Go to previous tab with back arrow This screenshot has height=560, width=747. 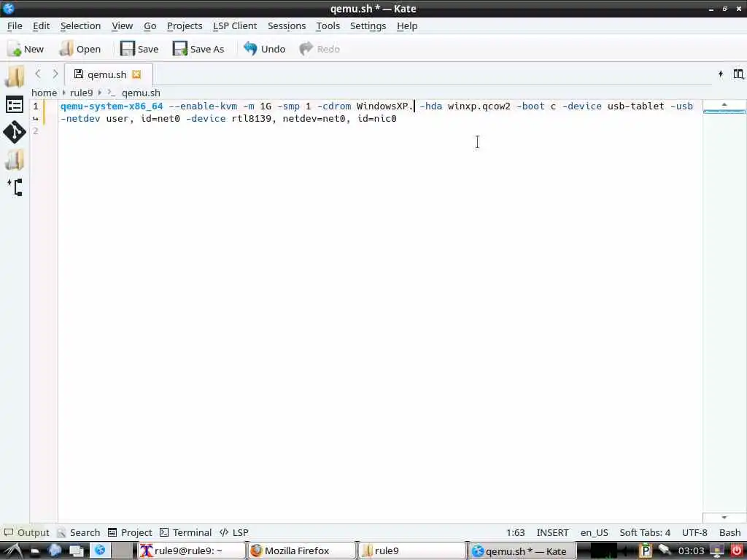[38, 74]
